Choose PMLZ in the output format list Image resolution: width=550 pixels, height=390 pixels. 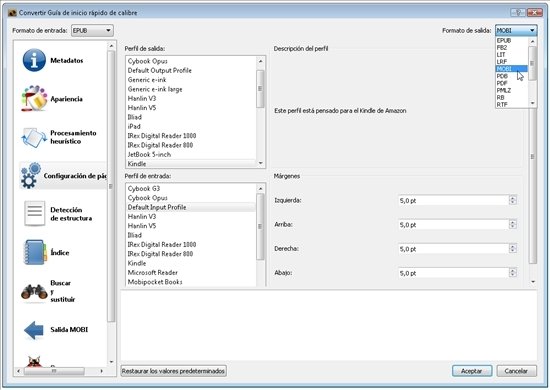pos(511,90)
